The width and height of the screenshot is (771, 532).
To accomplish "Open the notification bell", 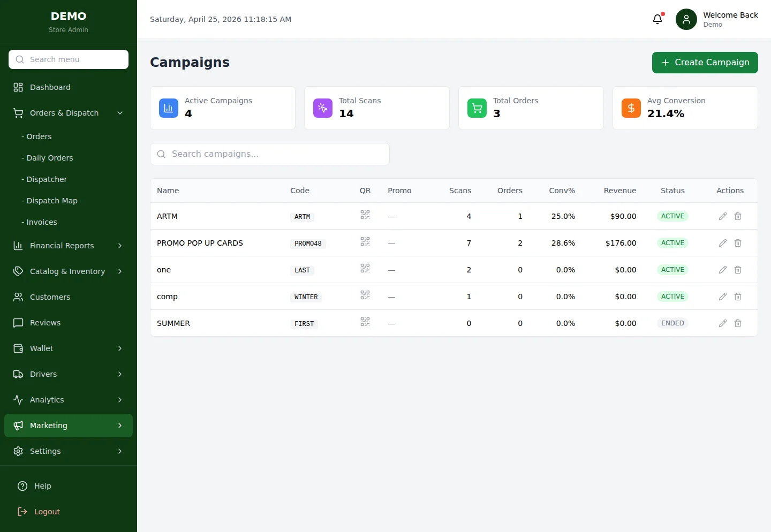I will [x=657, y=19].
